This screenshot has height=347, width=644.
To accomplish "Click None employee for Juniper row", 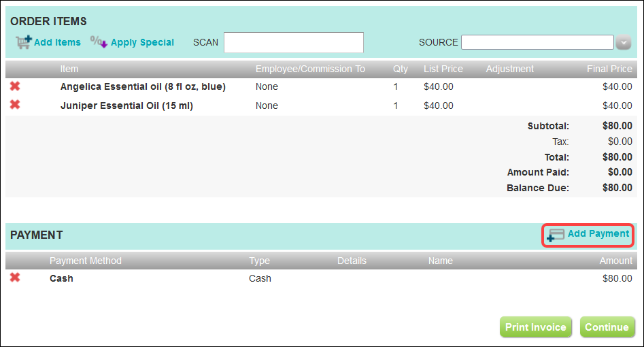I will 267,105.
